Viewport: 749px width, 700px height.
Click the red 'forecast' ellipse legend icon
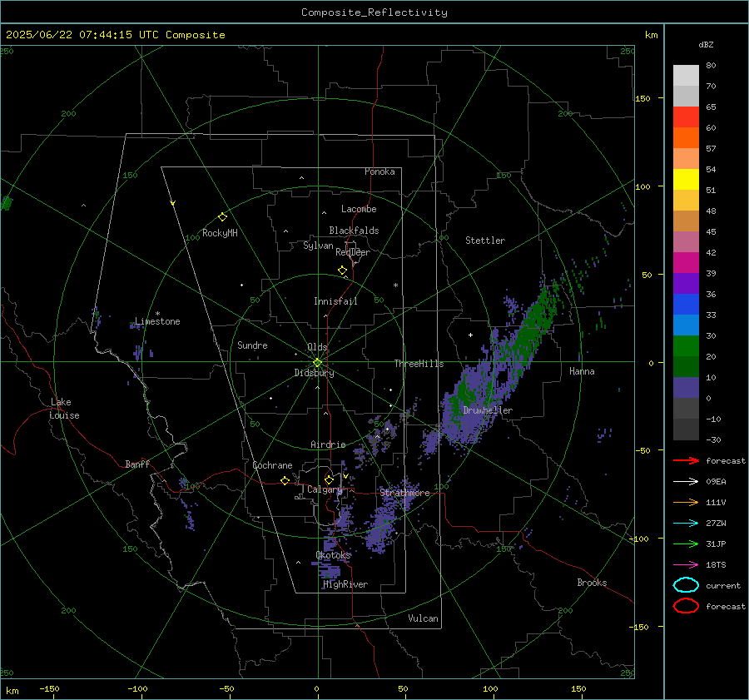[x=686, y=606]
